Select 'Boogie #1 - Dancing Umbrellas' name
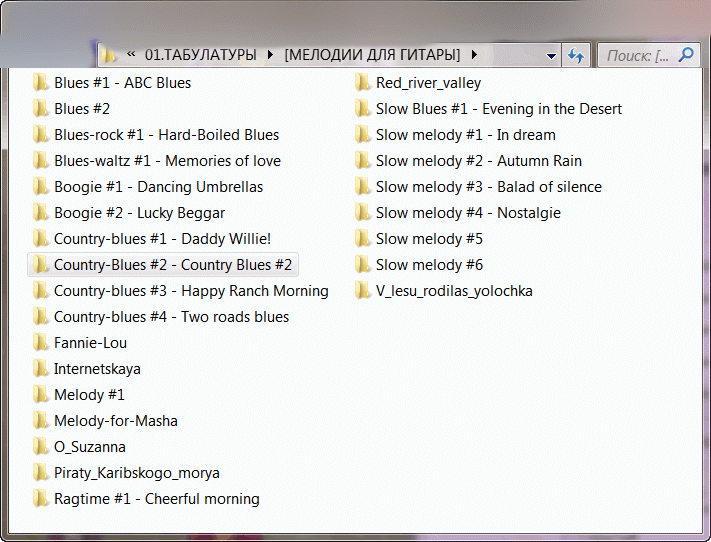Screen dimensions: 711x542 [x=159, y=187]
